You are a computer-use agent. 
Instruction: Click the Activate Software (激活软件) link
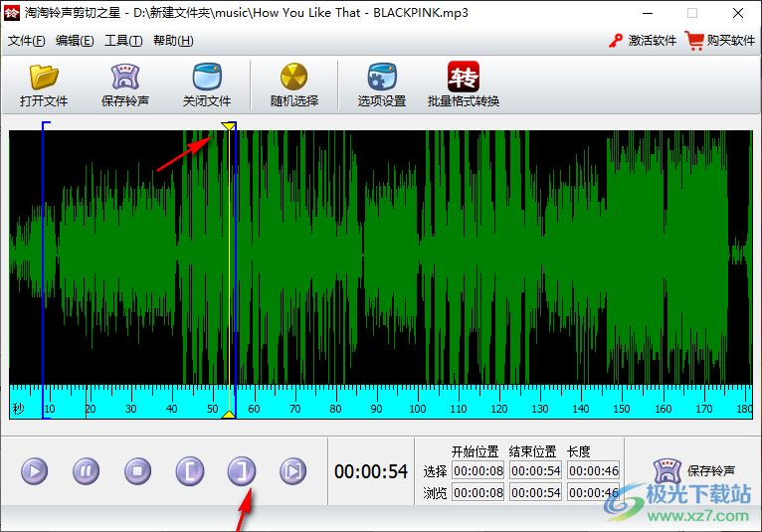click(643, 41)
